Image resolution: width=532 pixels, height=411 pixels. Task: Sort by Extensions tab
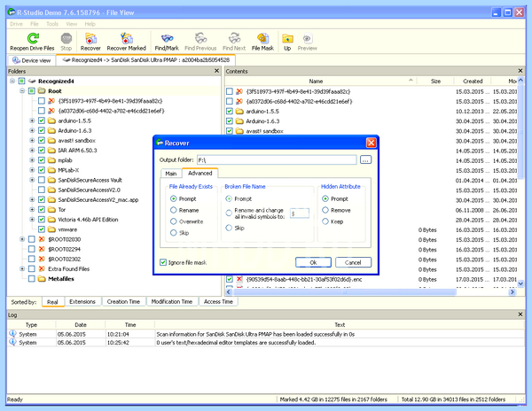point(82,301)
